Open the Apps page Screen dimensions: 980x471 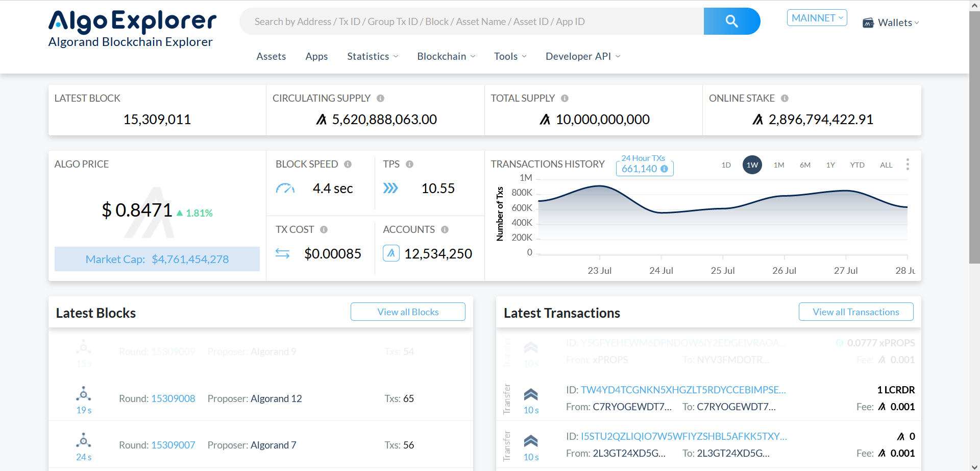(x=316, y=56)
